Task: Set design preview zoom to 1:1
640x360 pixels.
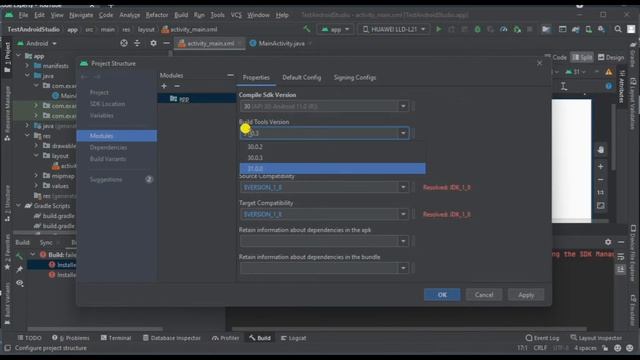Action: [600, 192]
